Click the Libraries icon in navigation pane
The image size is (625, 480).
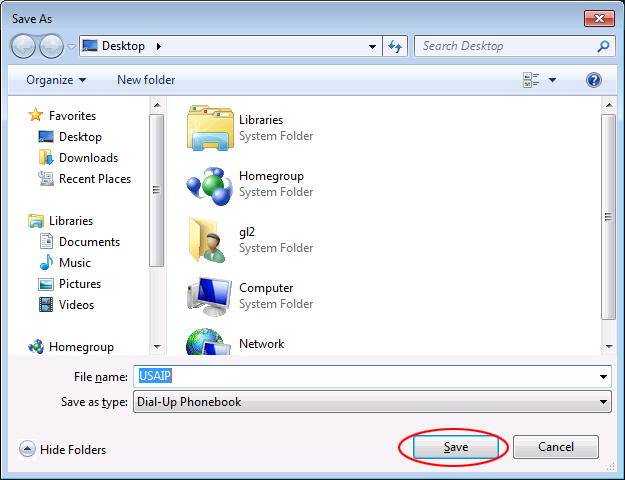(x=36, y=221)
